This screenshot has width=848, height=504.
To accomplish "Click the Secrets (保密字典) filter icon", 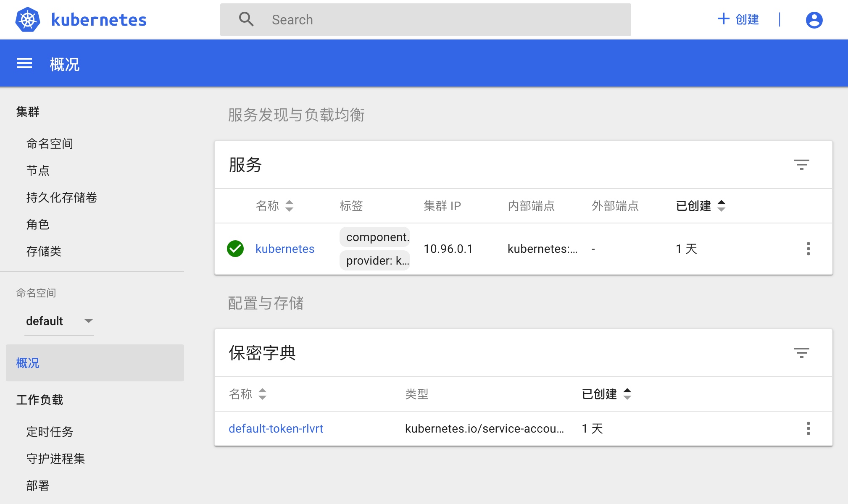I will (x=801, y=352).
